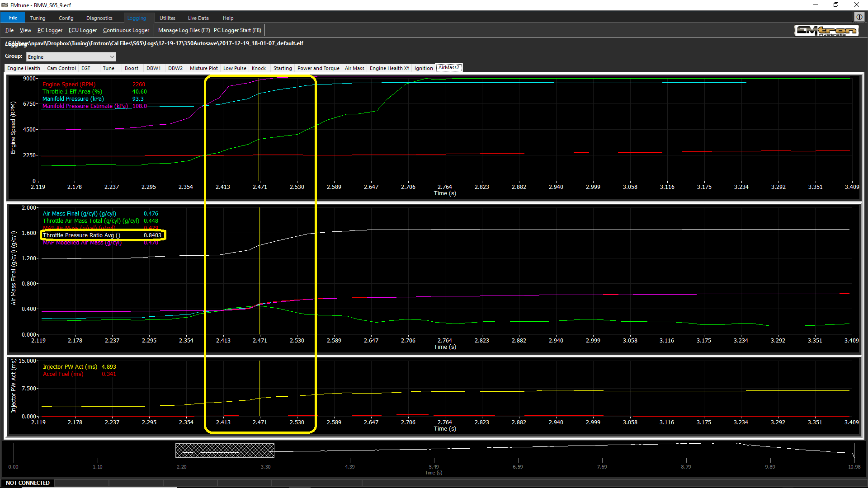Select the Knock graph tab
The width and height of the screenshot is (868, 488).
[259, 68]
